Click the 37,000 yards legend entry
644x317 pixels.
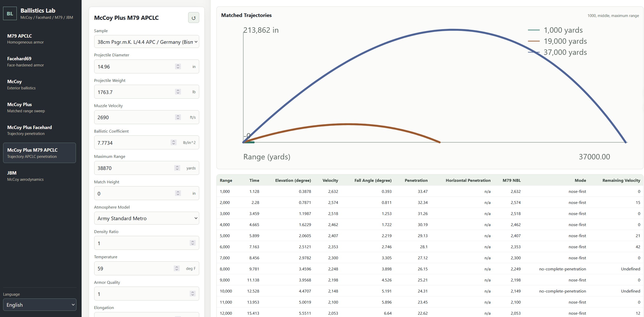point(557,52)
